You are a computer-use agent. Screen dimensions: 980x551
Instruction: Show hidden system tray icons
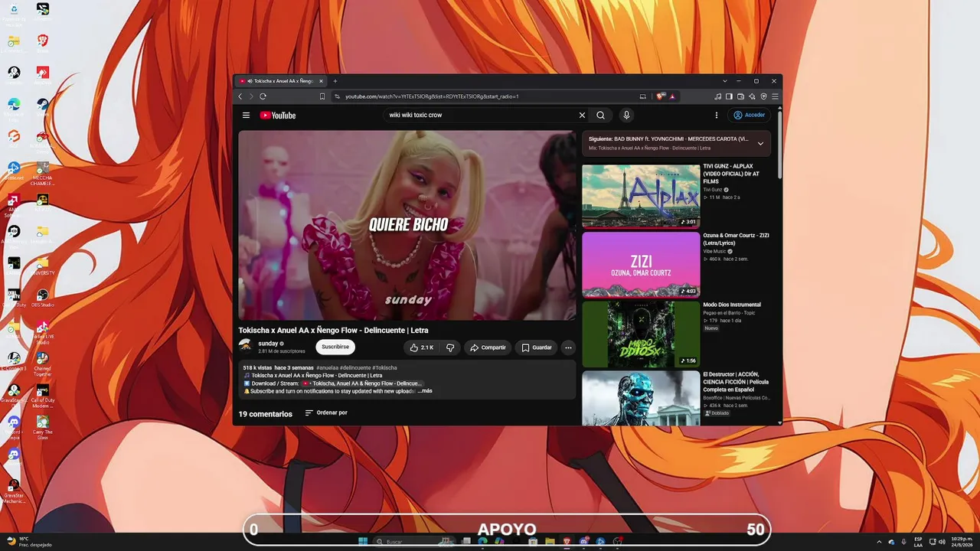point(879,542)
